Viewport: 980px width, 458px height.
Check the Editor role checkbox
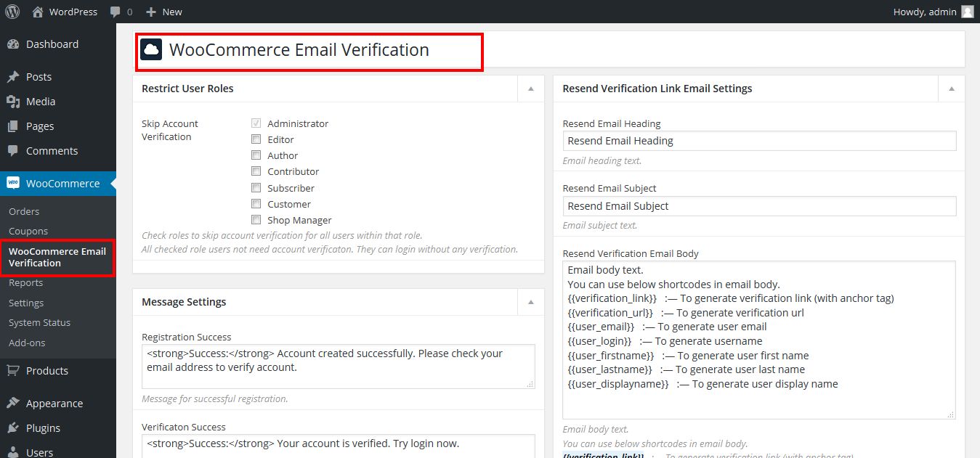(256, 139)
